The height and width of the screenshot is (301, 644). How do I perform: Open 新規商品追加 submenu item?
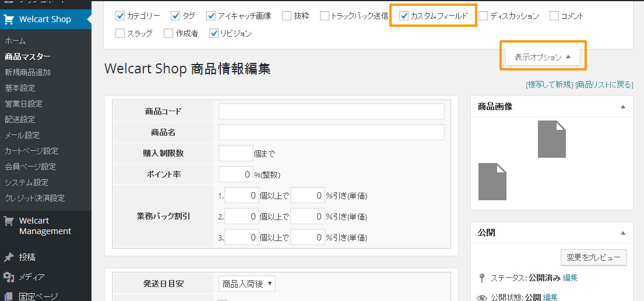click(27, 72)
